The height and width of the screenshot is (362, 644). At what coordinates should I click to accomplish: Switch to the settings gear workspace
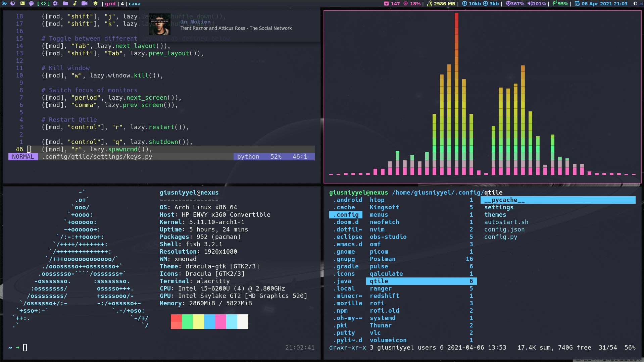pos(55,4)
